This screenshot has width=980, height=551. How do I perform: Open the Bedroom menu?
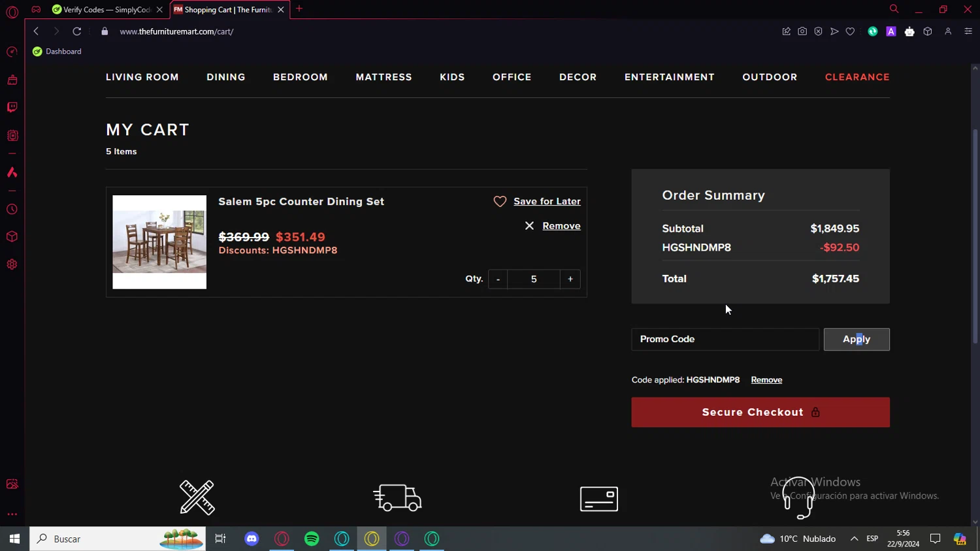point(301,77)
